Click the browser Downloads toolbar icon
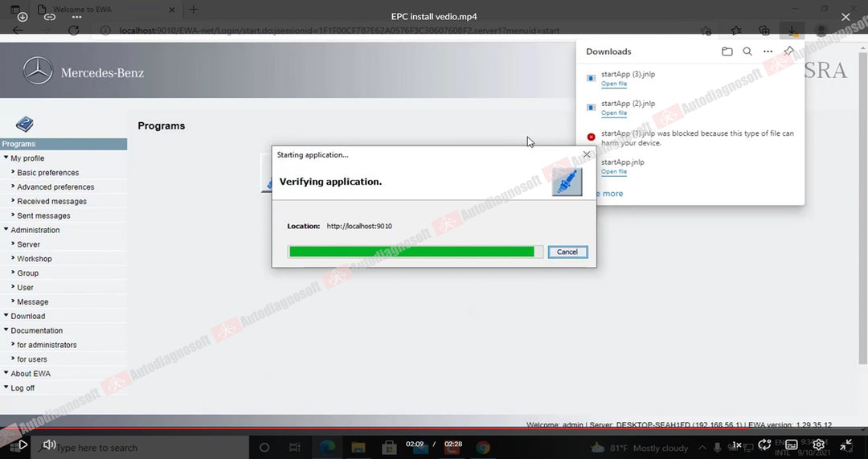868x459 pixels. point(792,31)
